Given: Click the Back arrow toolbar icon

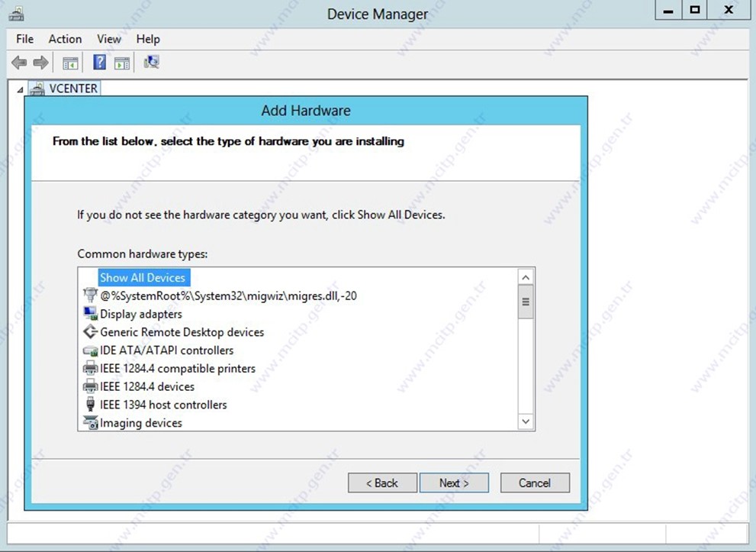Looking at the screenshot, I should pos(19,63).
